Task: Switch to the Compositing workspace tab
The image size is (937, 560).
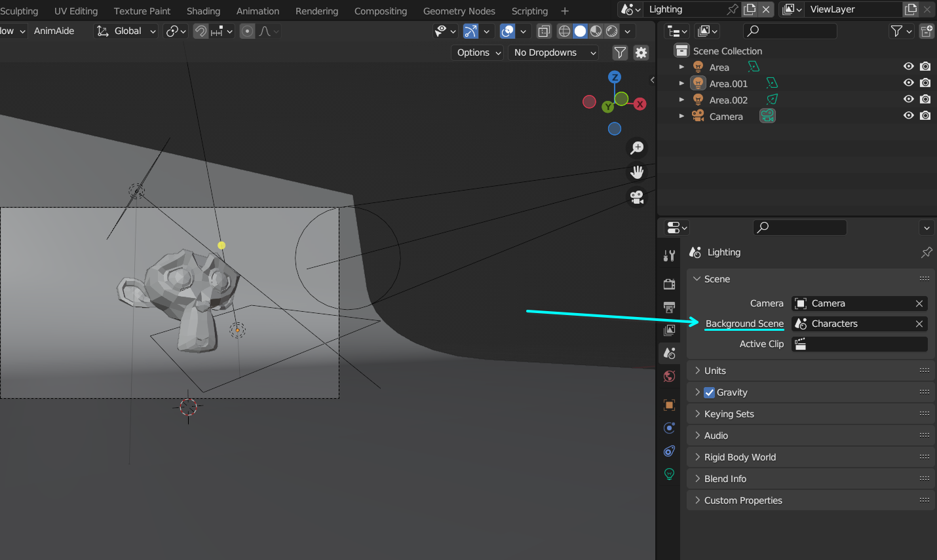Action: [x=381, y=11]
